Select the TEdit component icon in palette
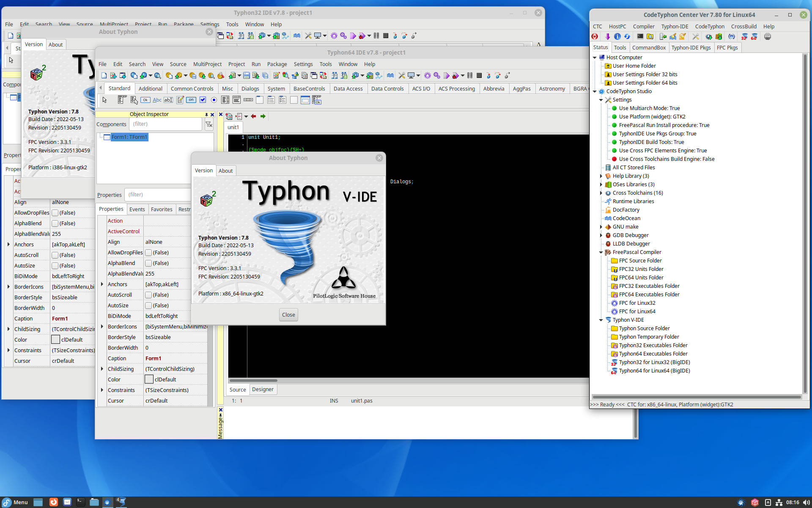 tap(168, 100)
